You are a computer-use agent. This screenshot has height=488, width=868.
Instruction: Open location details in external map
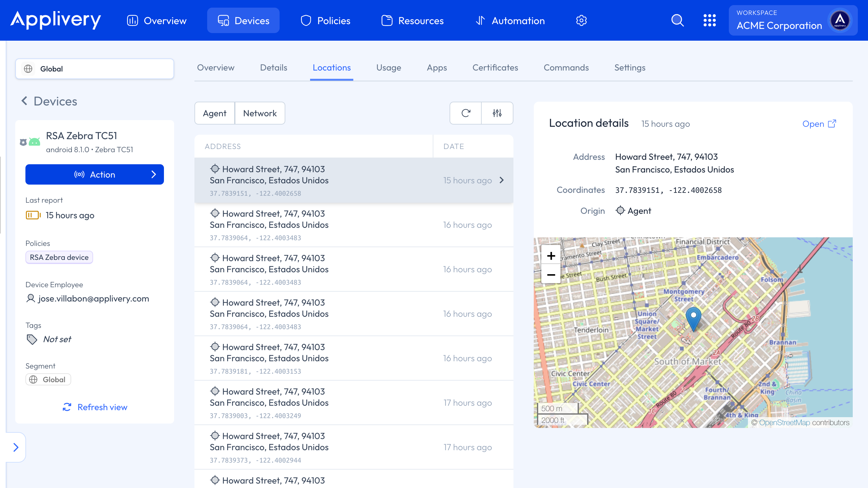click(819, 124)
